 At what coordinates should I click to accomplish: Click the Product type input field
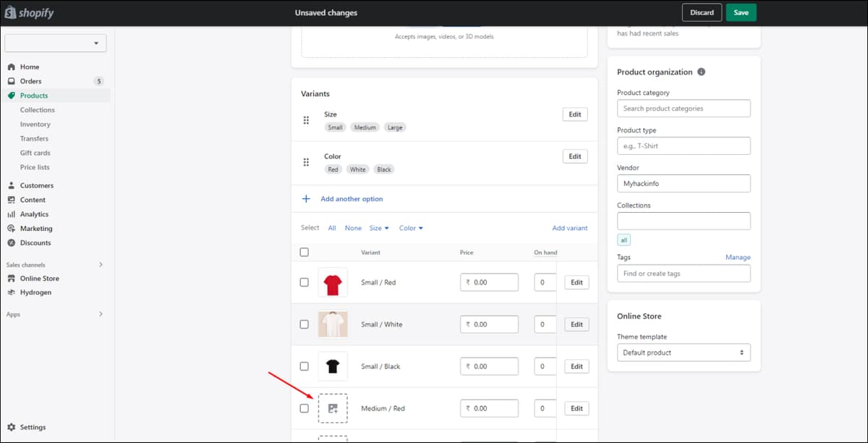pos(684,146)
